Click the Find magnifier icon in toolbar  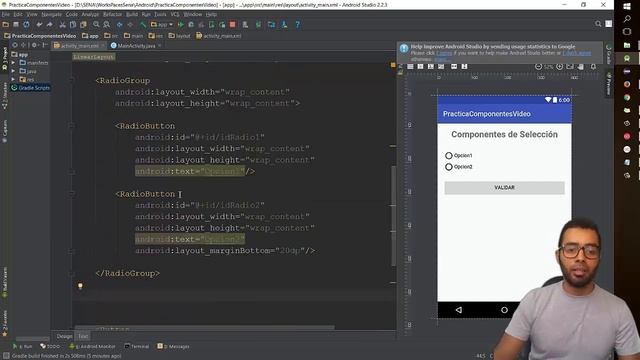pos(96,24)
